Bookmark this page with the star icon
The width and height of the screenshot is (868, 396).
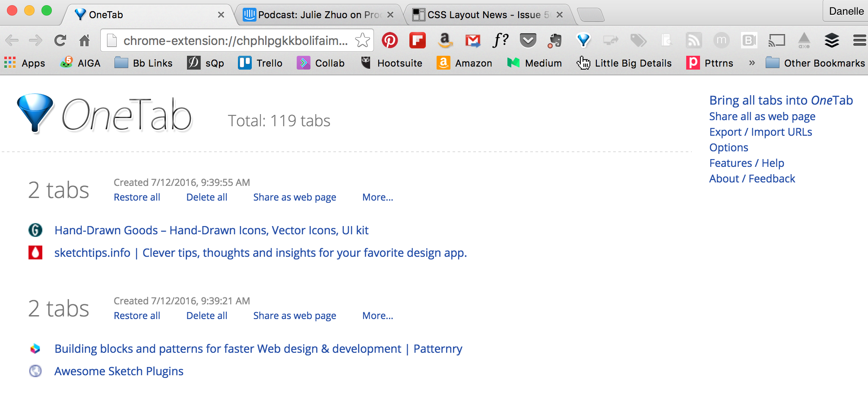coord(362,41)
